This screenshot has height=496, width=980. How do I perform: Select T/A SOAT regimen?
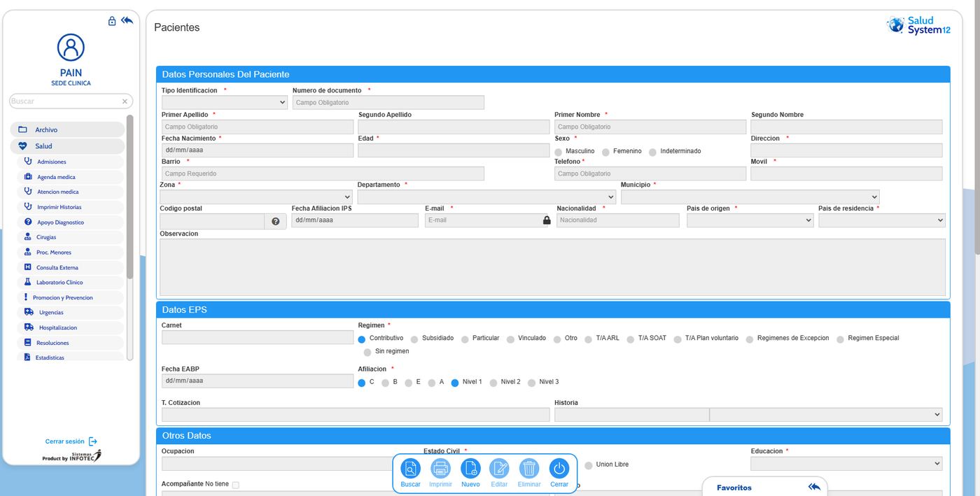[x=631, y=339]
